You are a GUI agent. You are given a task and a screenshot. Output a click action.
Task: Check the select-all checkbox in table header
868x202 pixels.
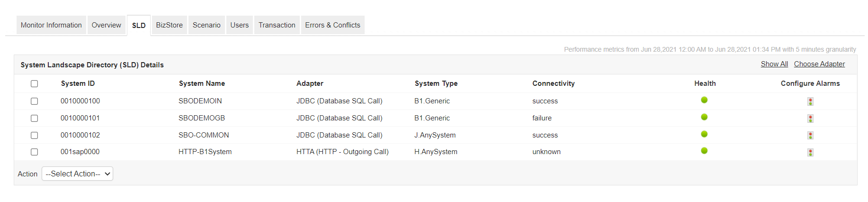[x=34, y=84]
